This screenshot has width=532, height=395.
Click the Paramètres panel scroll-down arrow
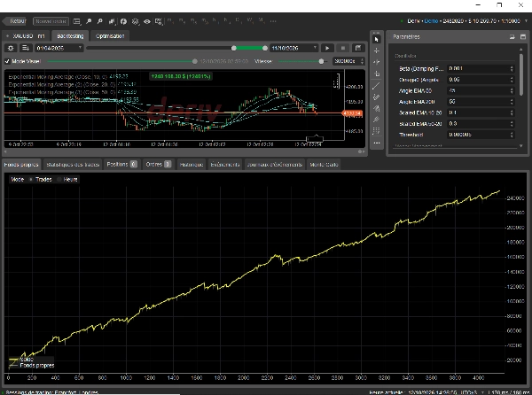pos(521,145)
